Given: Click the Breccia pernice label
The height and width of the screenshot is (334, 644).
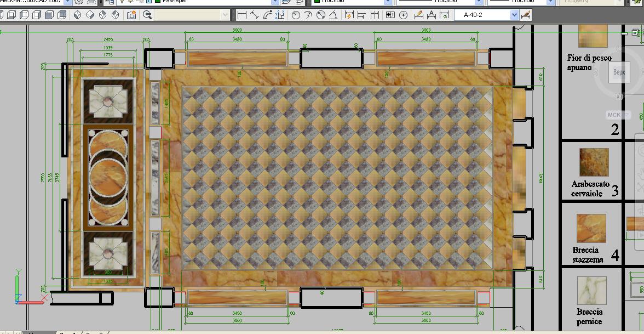Looking at the screenshot, I should (x=590, y=317).
